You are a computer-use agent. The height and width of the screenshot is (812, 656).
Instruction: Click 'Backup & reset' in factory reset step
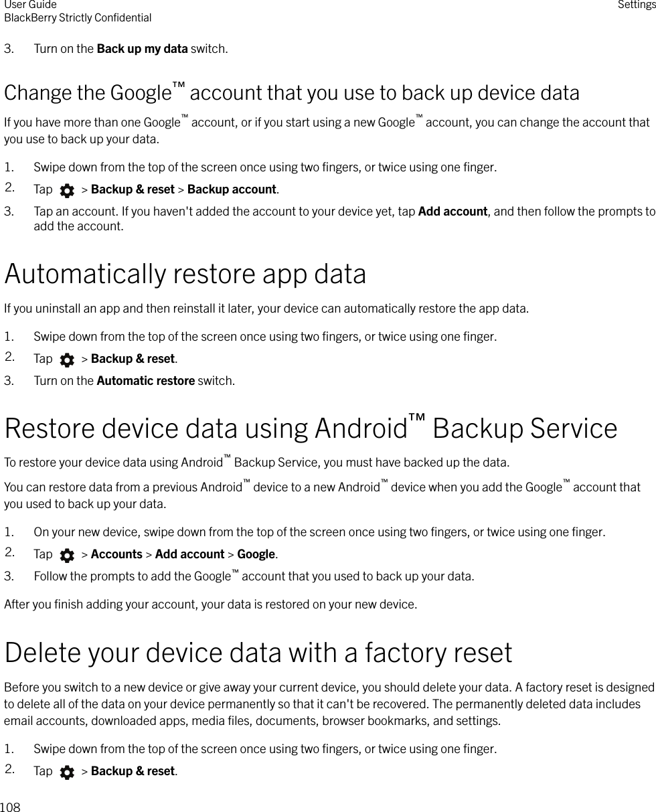(133, 771)
